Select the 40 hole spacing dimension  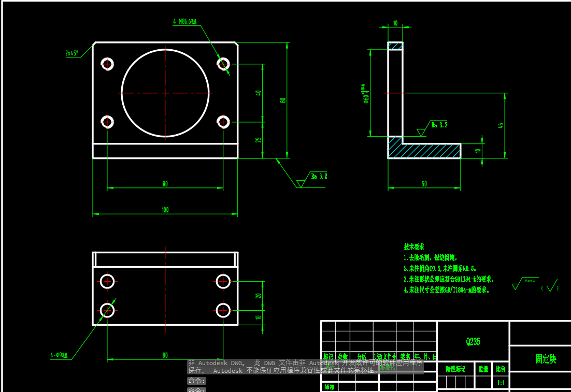[x=259, y=93]
